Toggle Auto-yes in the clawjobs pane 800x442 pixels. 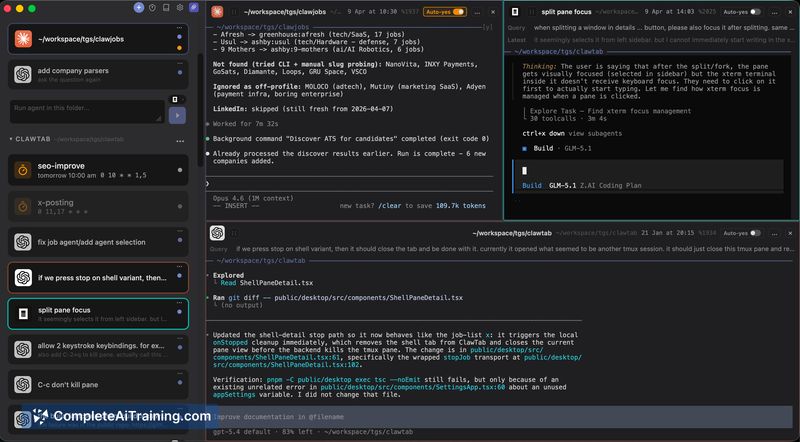458,12
